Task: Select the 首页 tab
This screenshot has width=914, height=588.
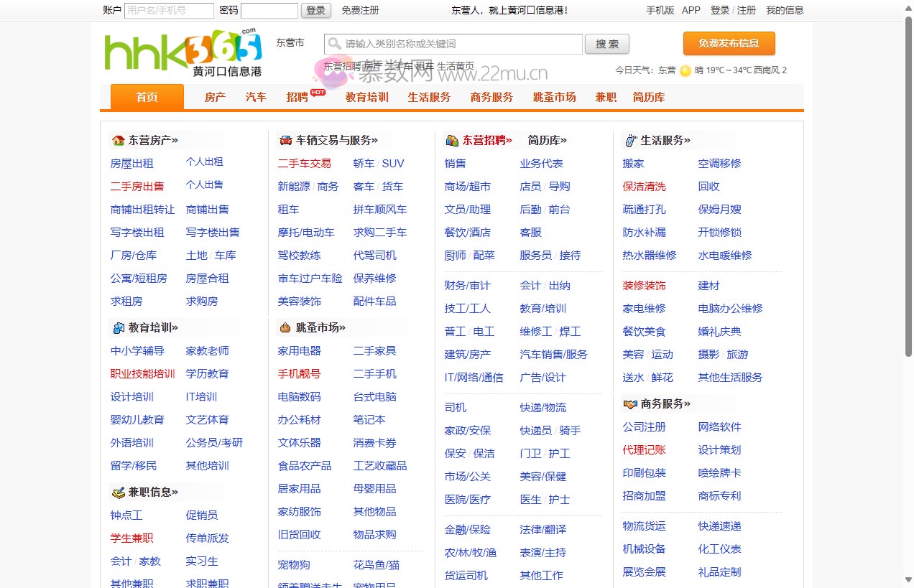Action: [x=146, y=97]
